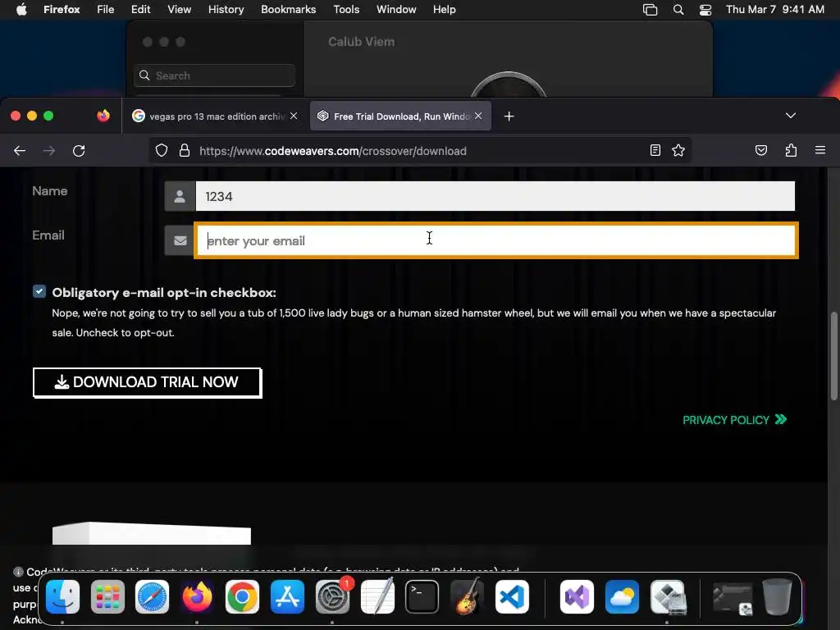Open the Edit menu
Image resolution: width=840 pixels, height=630 pixels.
pos(141,10)
